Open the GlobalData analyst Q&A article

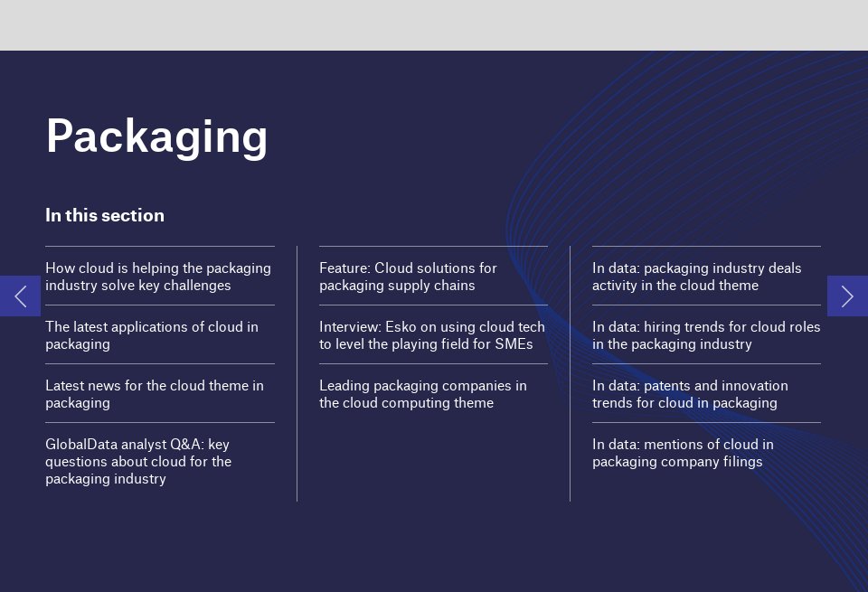tap(137, 461)
